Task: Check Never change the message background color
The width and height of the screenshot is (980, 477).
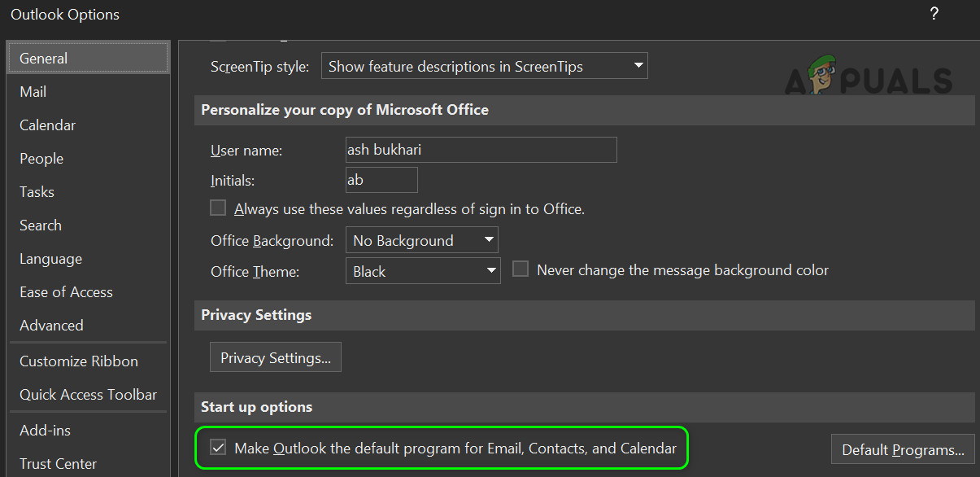Action: [520, 269]
